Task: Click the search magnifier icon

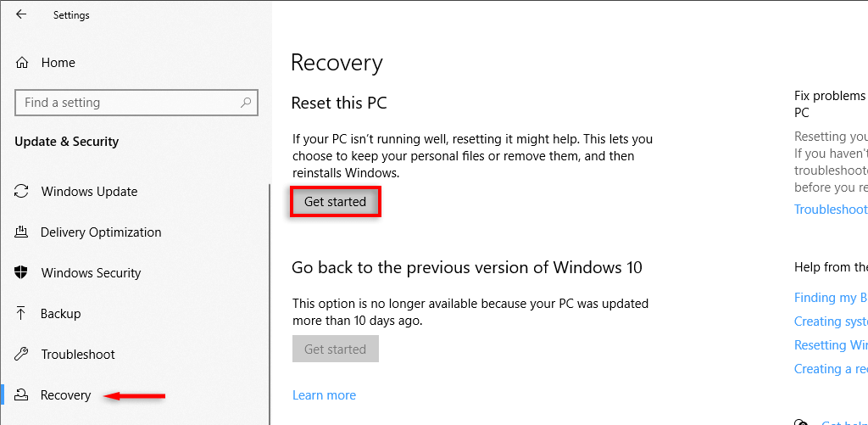Action: point(246,103)
